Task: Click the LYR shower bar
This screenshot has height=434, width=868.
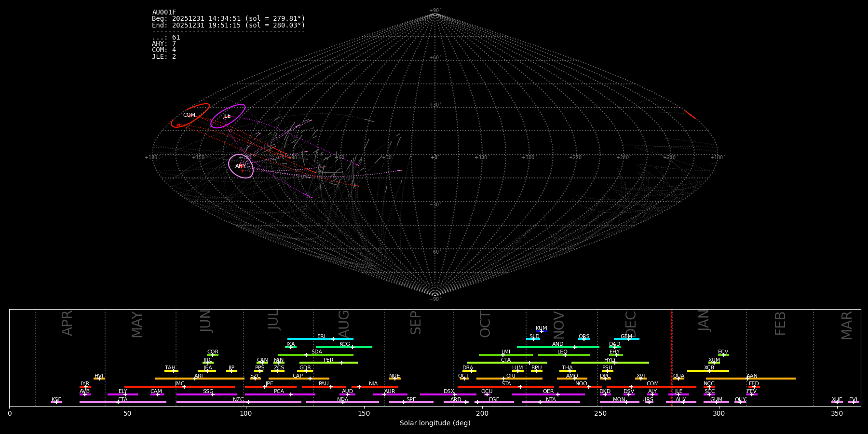Action: point(85,387)
